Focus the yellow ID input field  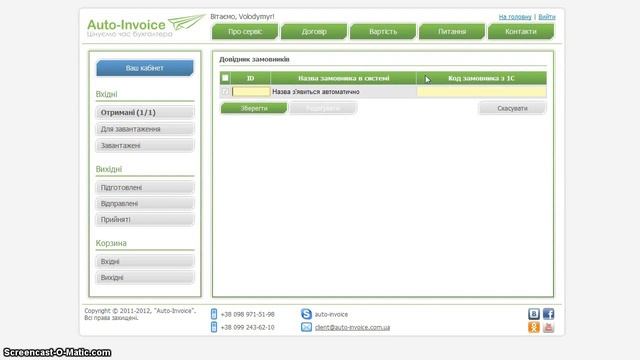tap(251, 91)
